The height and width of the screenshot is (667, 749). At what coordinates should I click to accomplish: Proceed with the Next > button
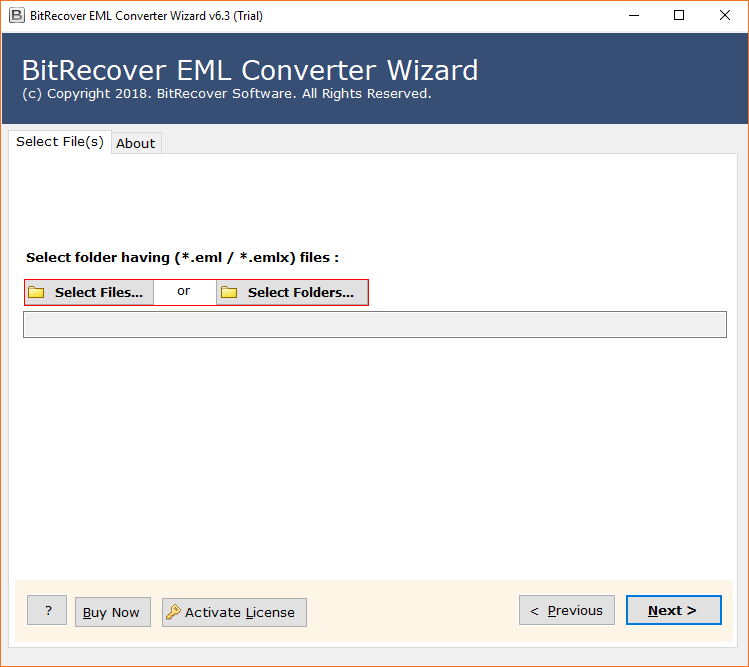click(674, 610)
